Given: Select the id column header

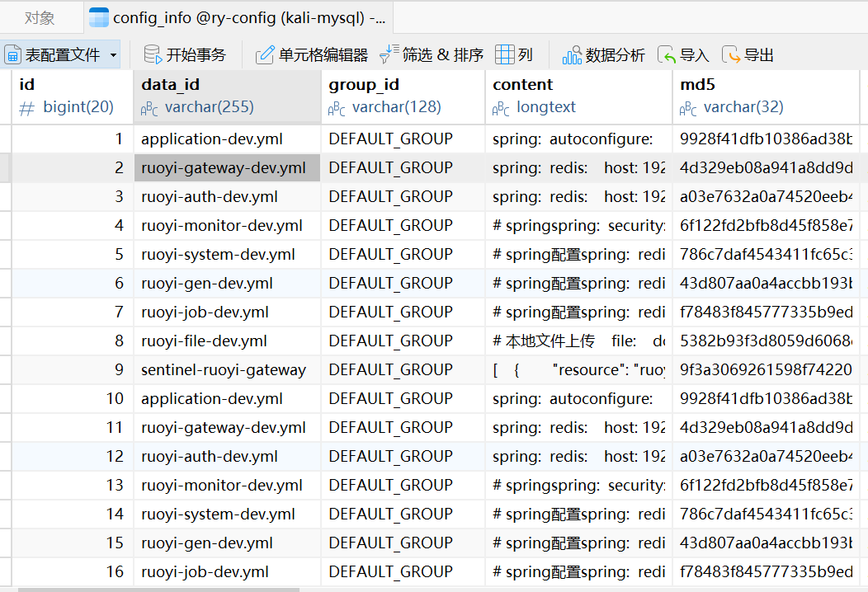Looking at the screenshot, I should tap(73, 96).
